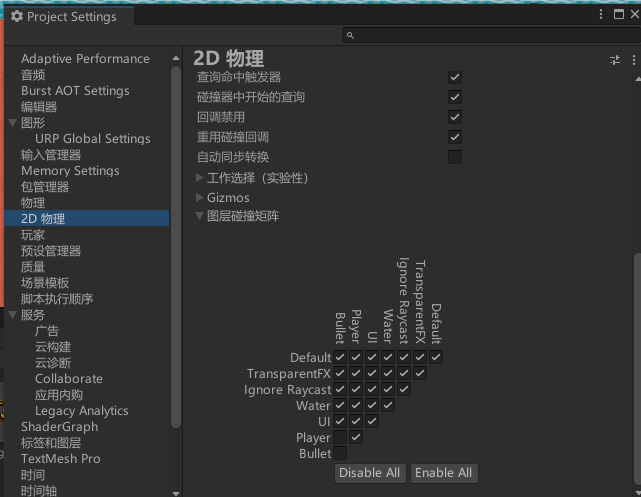Open 云构建 service settings
641x497 pixels.
click(53, 347)
